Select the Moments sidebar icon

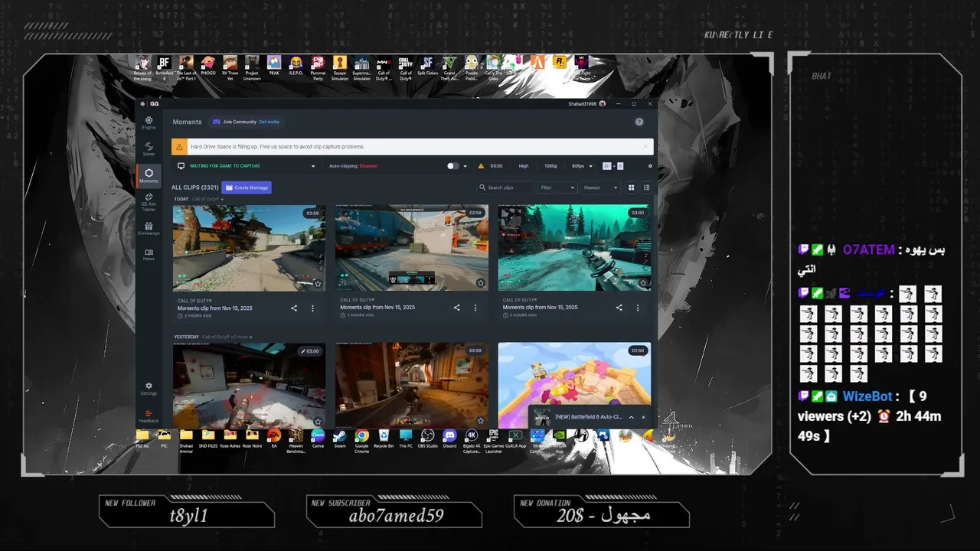[149, 175]
